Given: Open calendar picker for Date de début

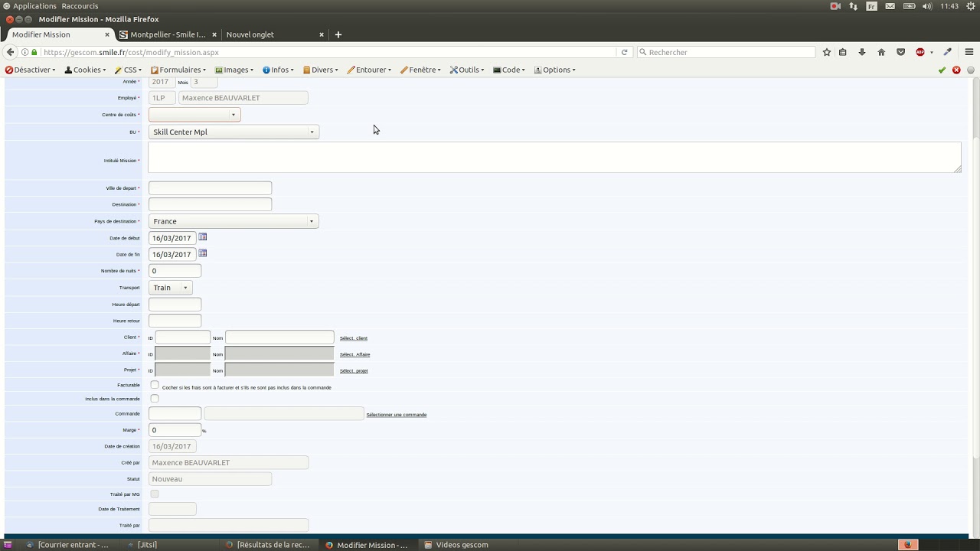Looking at the screenshot, I should (x=203, y=237).
